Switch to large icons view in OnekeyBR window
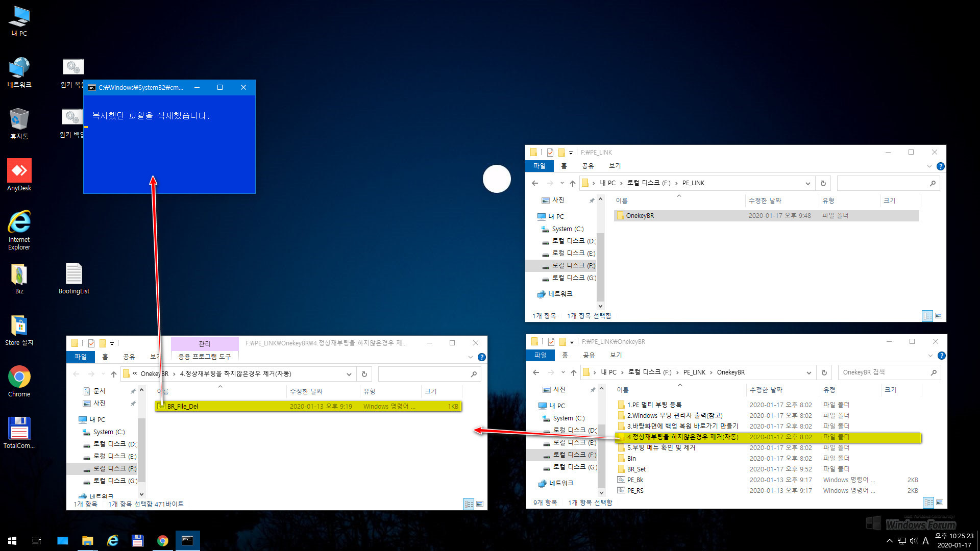The width and height of the screenshot is (980, 551). click(x=940, y=503)
